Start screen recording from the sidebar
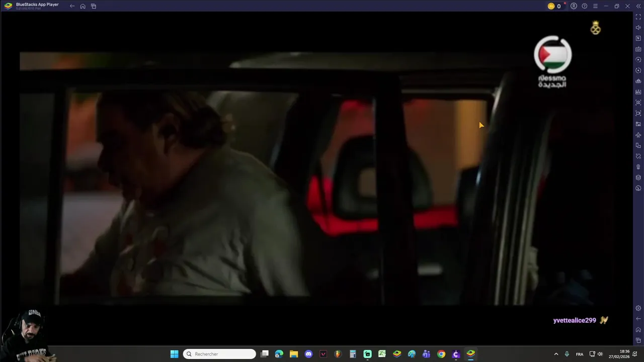 638,113
